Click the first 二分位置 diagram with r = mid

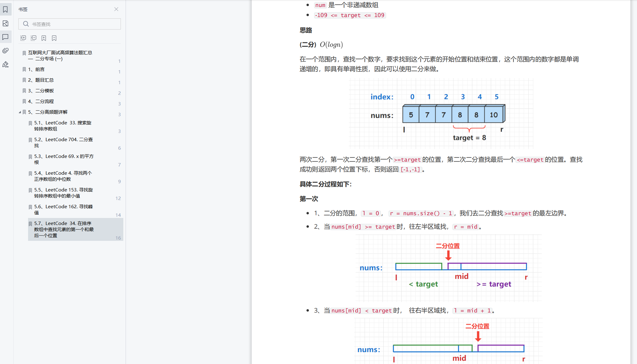click(449, 268)
